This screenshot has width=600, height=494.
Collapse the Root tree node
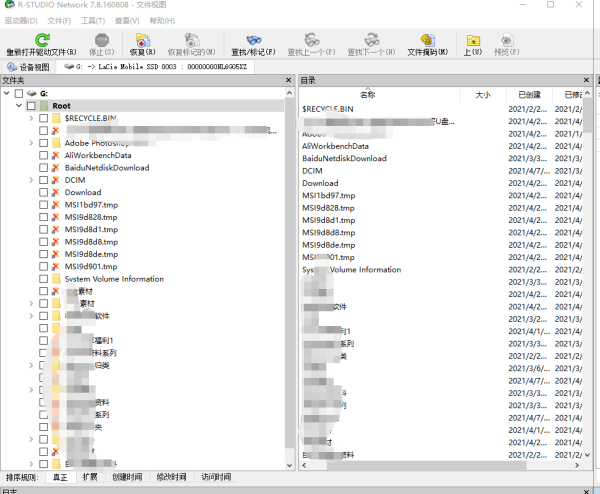point(19,106)
